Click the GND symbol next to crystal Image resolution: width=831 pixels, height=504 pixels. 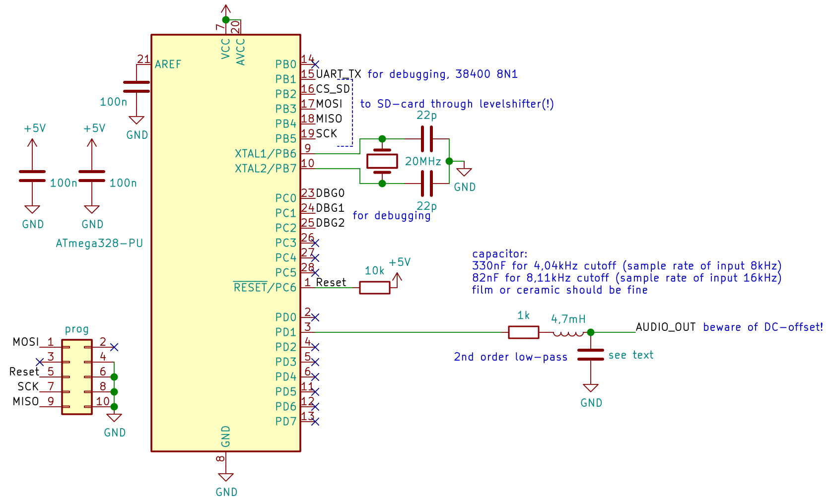click(464, 172)
